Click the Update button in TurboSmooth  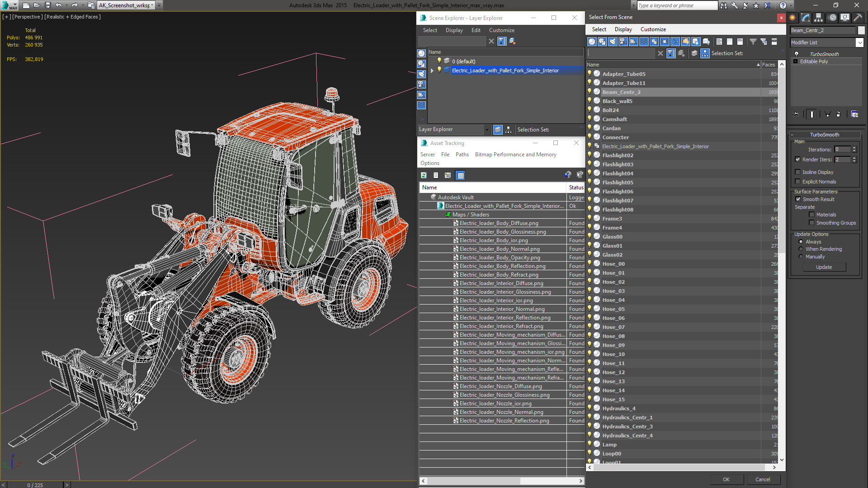tap(824, 267)
